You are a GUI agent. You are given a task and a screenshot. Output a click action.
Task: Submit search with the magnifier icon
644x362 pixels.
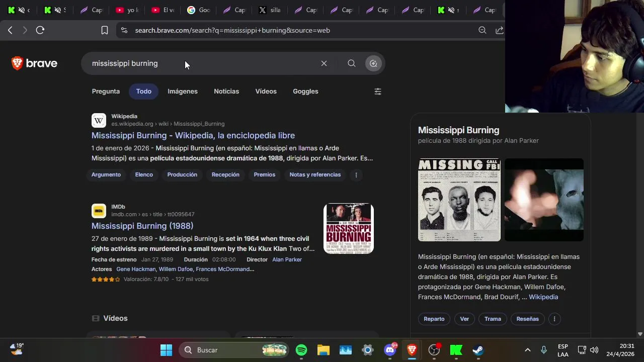pyautogui.click(x=352, y=63)
